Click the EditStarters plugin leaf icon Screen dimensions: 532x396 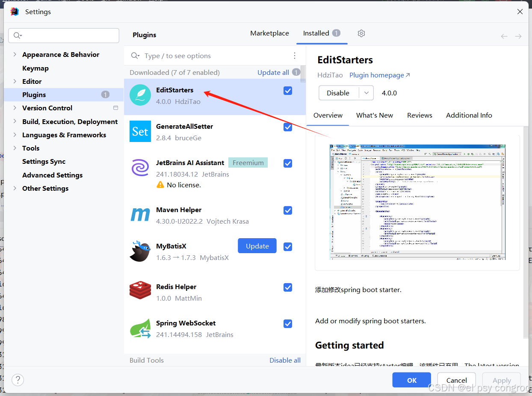coord(140,95)
